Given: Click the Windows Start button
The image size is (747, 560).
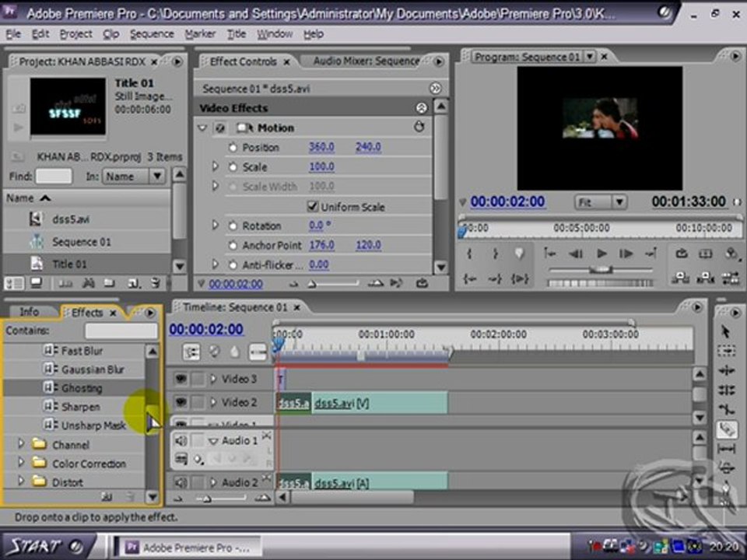Looking at the screenshot, I should [x=47, y=546].
